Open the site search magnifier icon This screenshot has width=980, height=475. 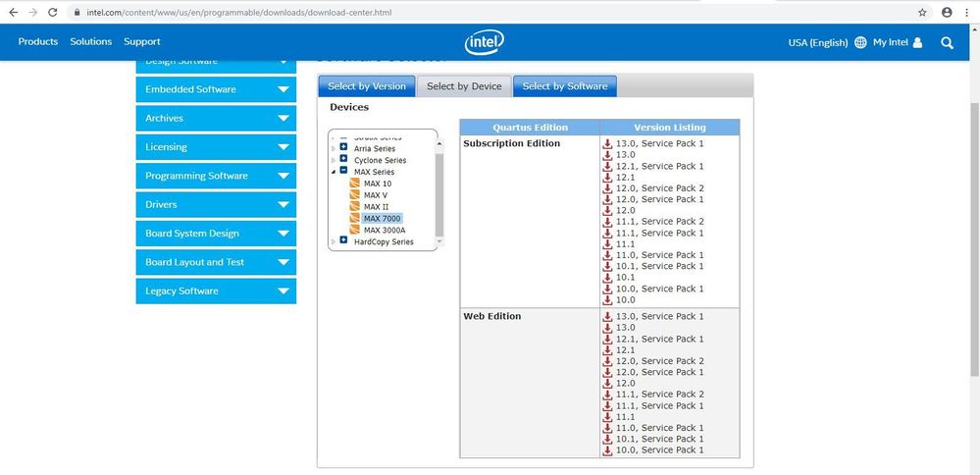pyautogui.click(x=947, y=42)
